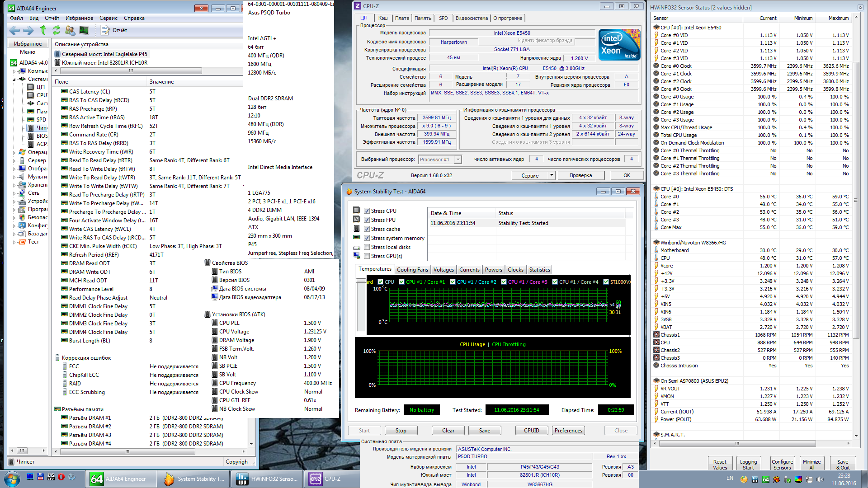Click Проверка button in CPU-Z
Image resolution: width=868 pixels, height=488 pixels.
580,175
